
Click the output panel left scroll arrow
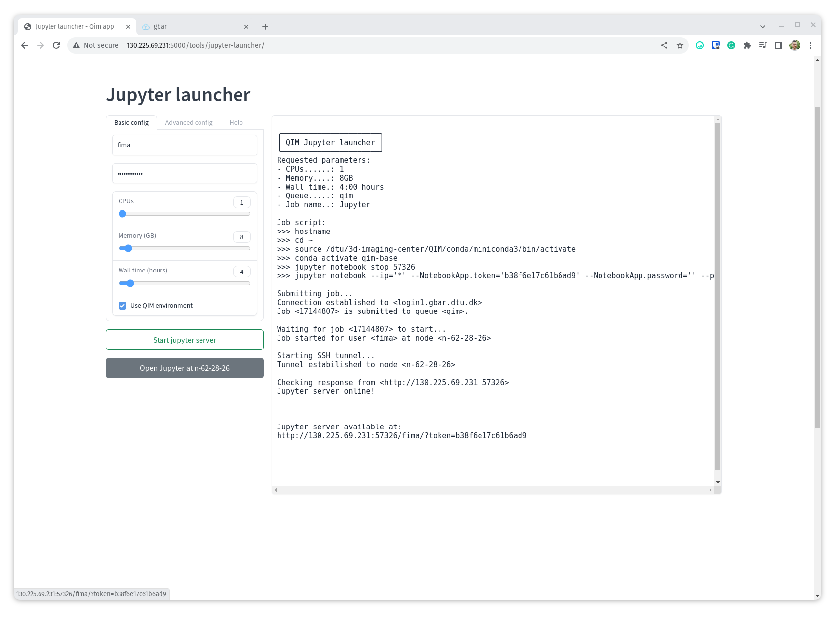click(x=276, y=490)
